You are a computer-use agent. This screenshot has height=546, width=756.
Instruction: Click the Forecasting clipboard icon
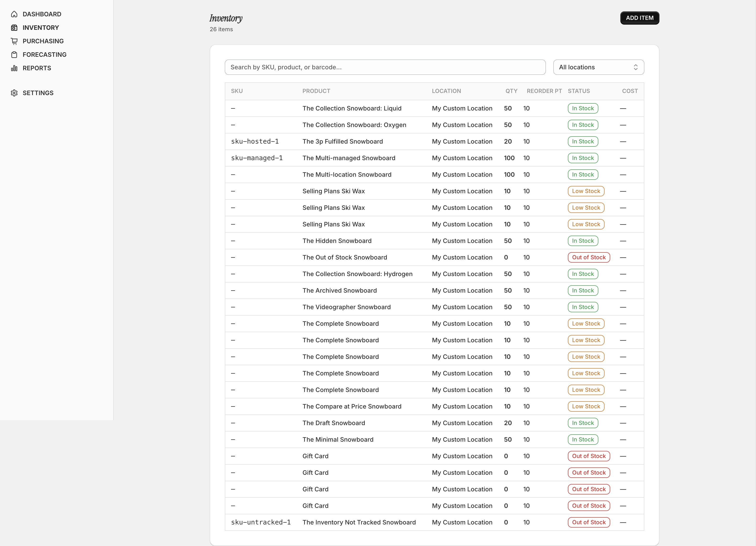pos(14,55)
